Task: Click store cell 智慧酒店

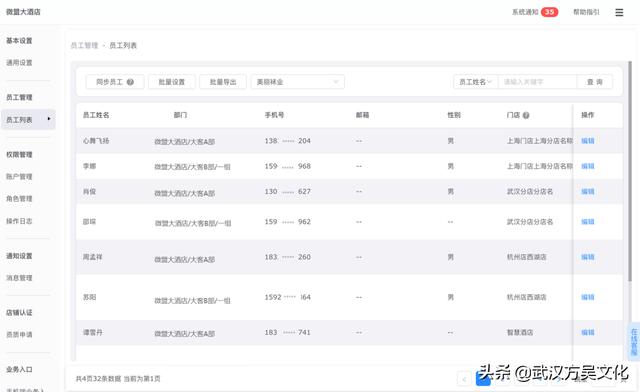Action: point(520,332)
